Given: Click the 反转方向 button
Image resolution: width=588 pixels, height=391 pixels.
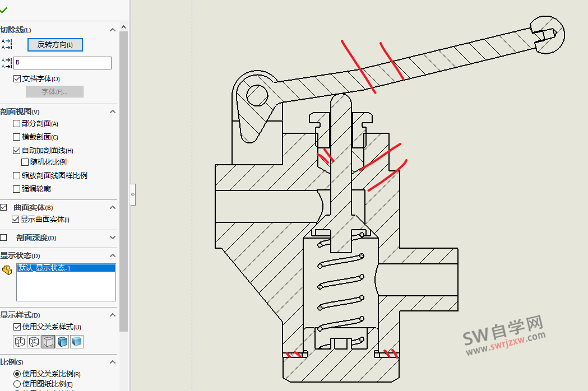Looking at the screenshot, I should 54,45.
